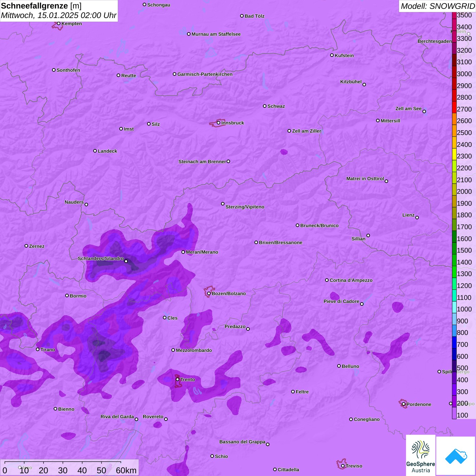Click the 'Sterzing/Vipiteno' label
476x476 pixels.
tap(245, 207)
